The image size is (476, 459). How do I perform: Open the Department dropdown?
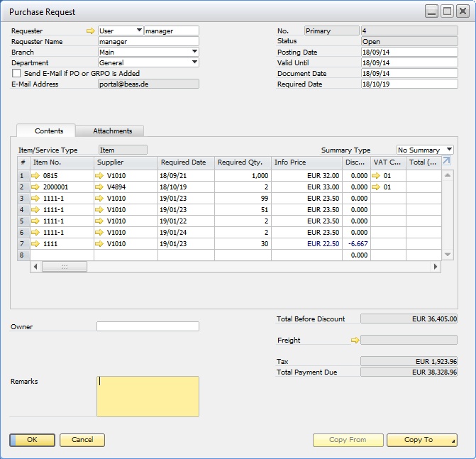194,62
